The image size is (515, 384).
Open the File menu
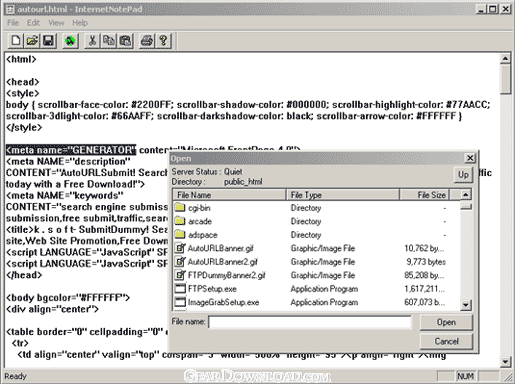[13, 23]
